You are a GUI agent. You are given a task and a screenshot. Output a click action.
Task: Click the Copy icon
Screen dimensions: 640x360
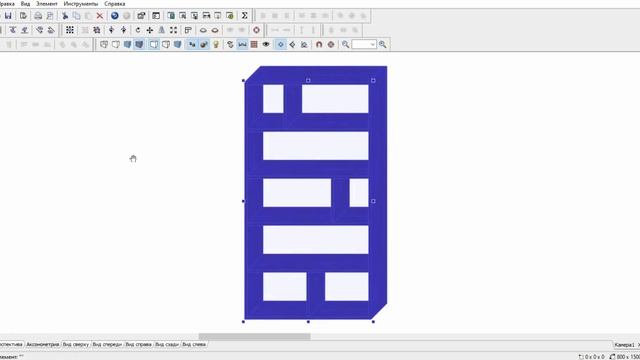click(76, 16)
